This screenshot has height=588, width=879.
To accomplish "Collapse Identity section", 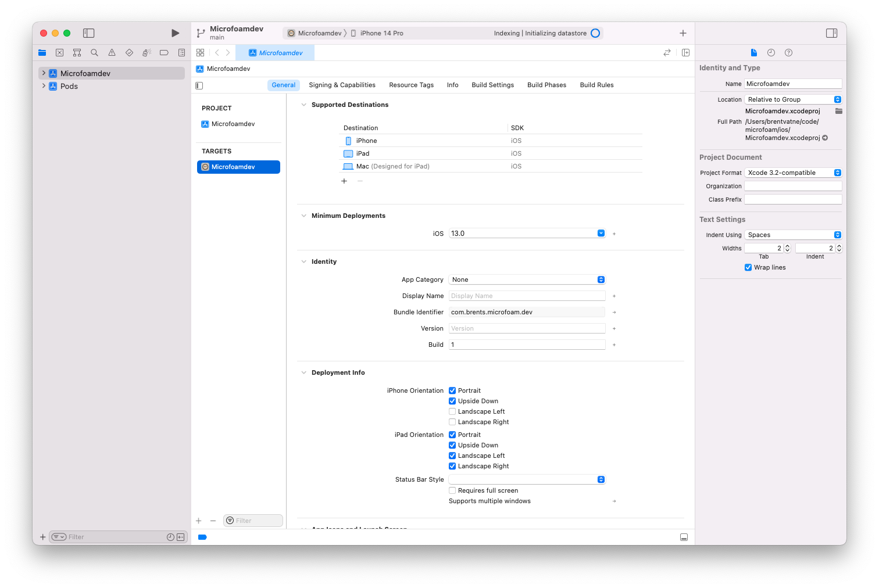I will point(303,261).
